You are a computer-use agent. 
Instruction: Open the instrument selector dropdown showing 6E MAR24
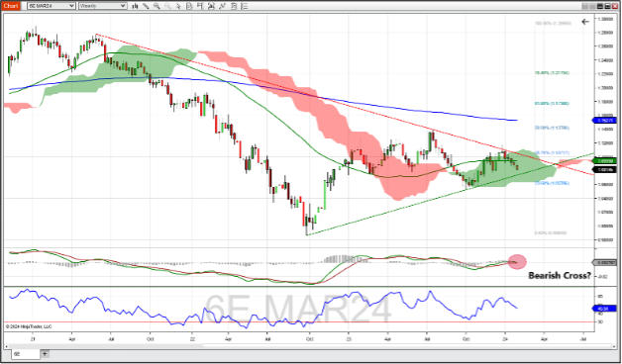[x=52, y=6]
